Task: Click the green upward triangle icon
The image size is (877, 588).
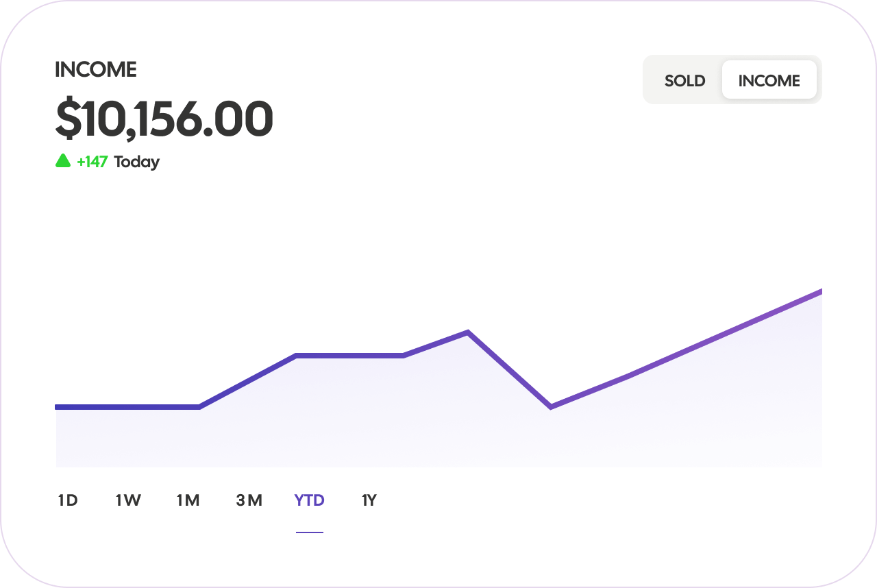Action: [x=63, y=161]
